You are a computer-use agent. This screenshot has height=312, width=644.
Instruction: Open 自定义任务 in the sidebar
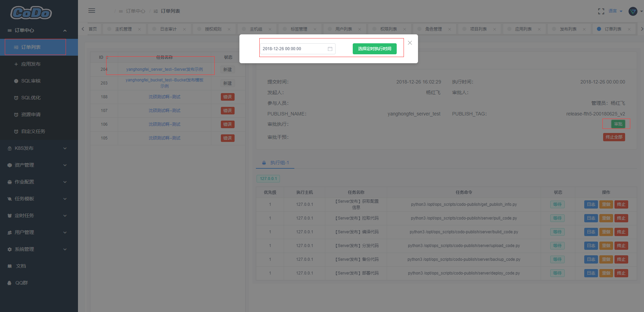click(x=39, y=131)
